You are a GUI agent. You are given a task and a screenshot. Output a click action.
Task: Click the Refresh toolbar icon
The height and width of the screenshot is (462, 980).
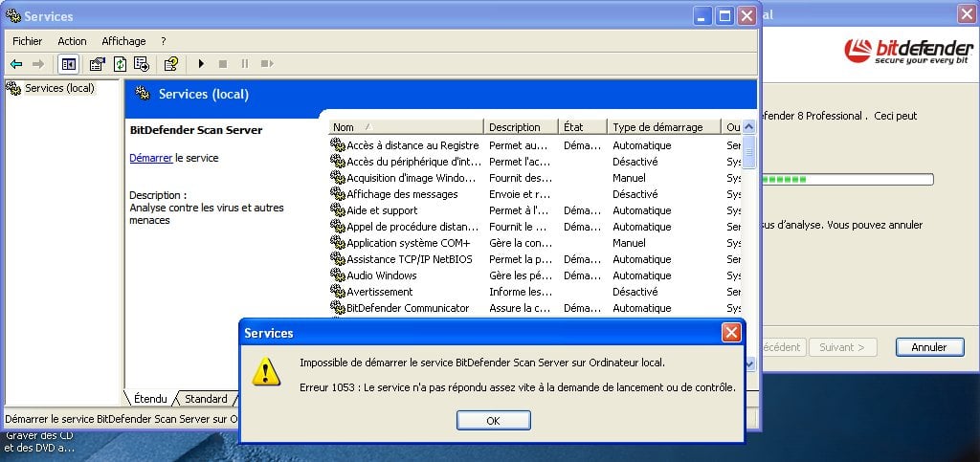[x=120, y=64]
